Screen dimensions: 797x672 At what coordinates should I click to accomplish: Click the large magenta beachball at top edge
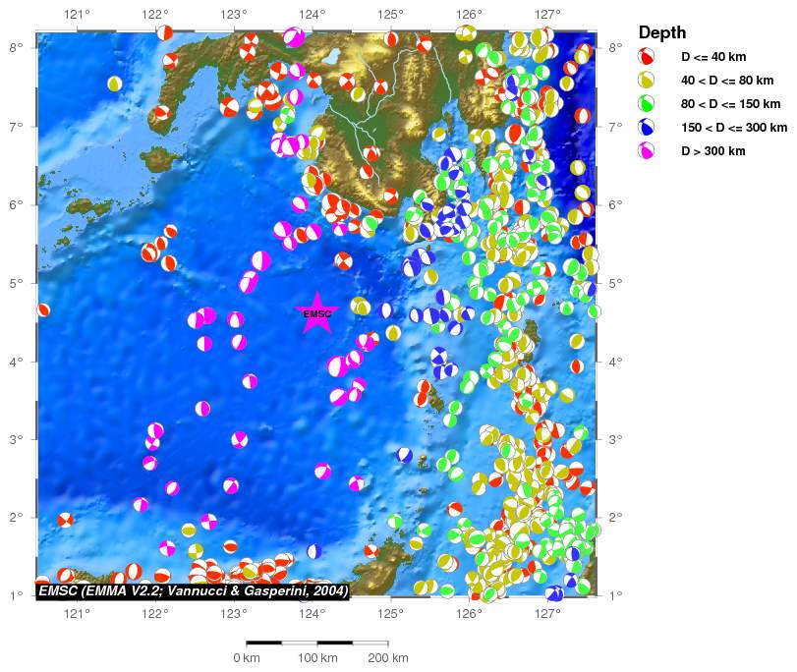[293, 37]
